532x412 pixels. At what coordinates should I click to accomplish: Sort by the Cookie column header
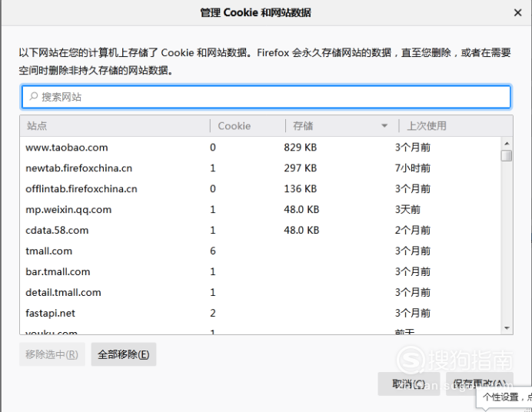[248, 126]
